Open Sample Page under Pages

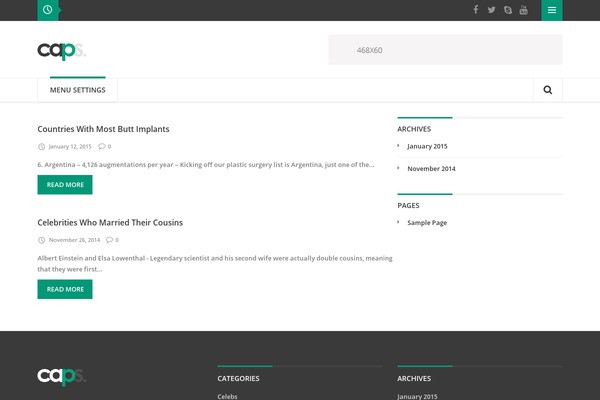tap(427, 223)
